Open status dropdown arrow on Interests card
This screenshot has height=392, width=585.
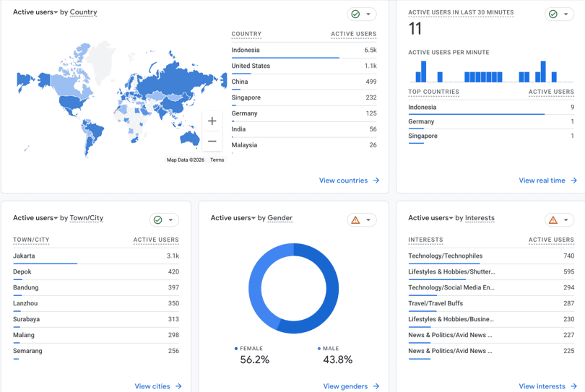pos(566,220)
